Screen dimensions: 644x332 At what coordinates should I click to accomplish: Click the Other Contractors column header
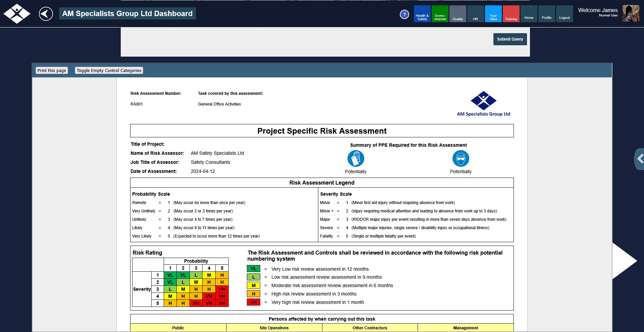coord(370,328)
